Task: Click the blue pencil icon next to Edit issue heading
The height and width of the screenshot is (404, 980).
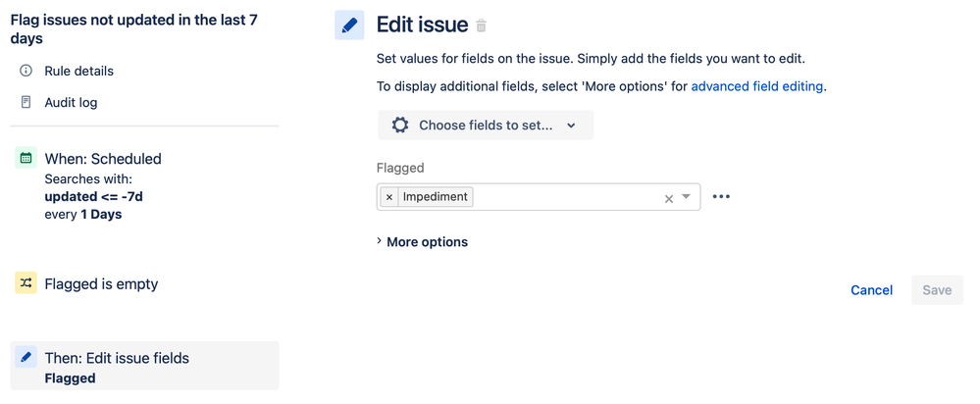Action: [349, 25]
